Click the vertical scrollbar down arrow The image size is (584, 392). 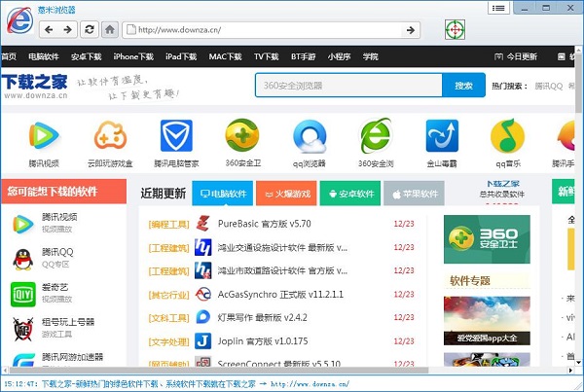[578, 362]
